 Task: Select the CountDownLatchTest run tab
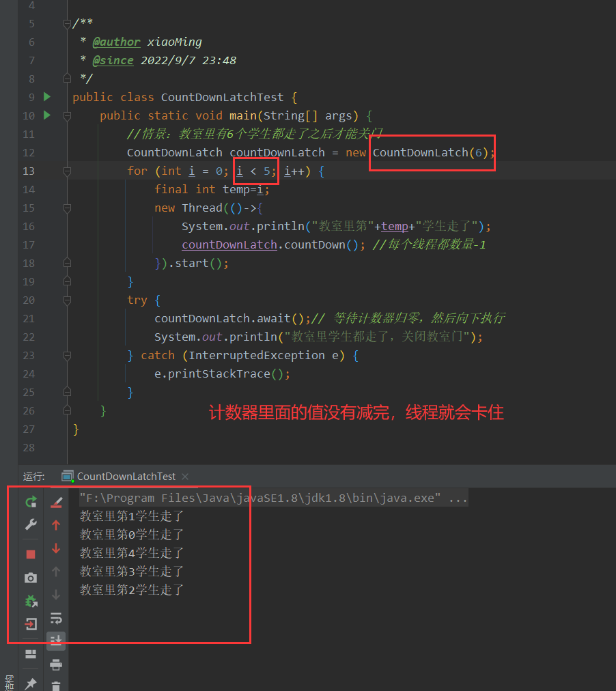tap(126, 477)
